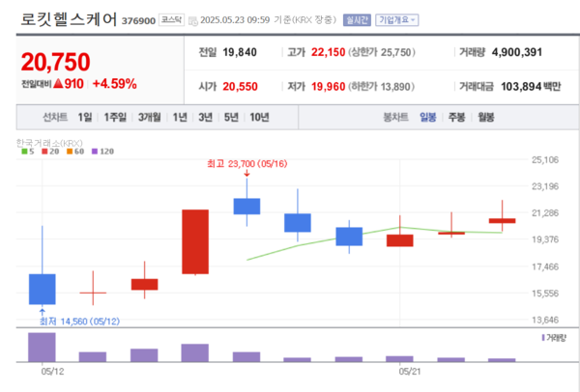Click the current price 20,750
Screen dimensions: 580x392
coord(55,62)
